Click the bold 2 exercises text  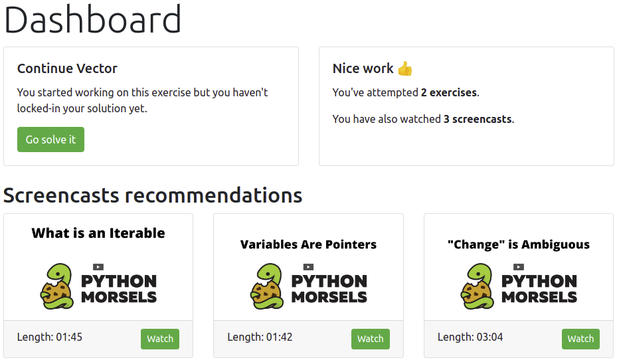(x=448, y=93)
